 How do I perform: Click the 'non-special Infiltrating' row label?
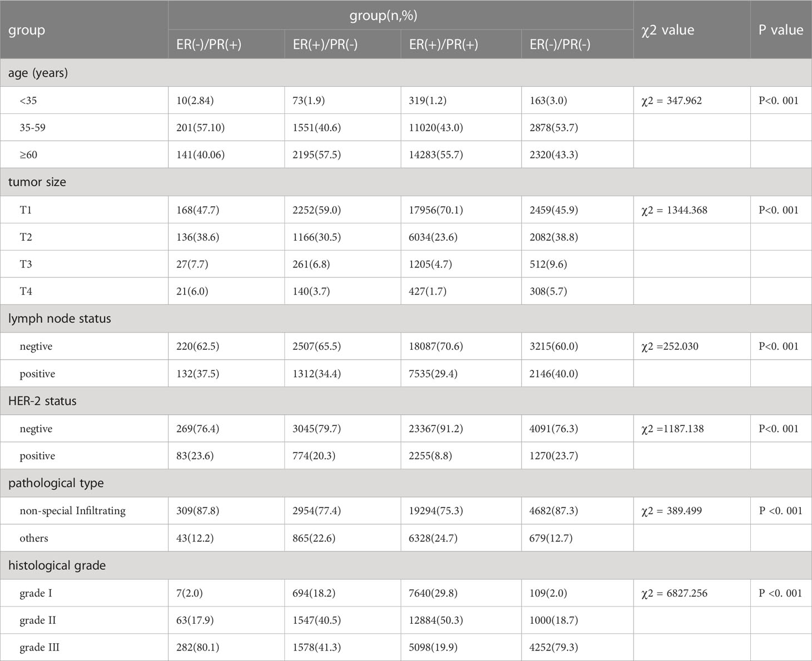(72, 511)
